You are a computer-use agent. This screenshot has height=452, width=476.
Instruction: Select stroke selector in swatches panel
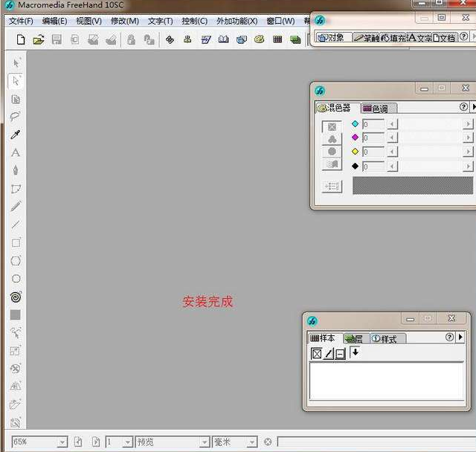[329, 354]
